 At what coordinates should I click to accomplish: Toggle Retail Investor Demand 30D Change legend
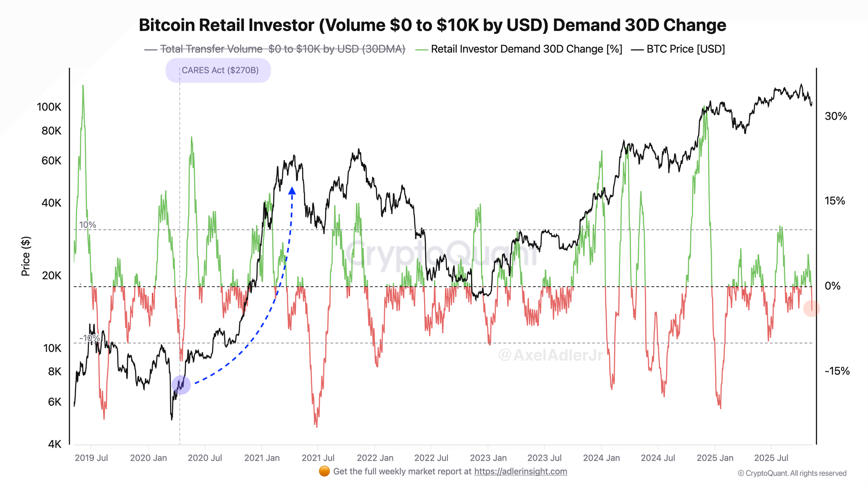click(x=526, y=49)
